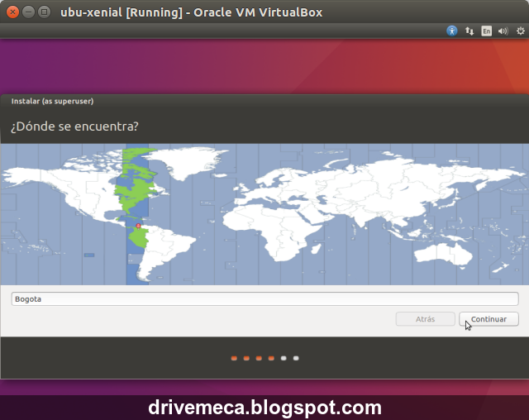Viewport: 529px width, 420px height.
Task: Close the VirtualBox window
Action: 13,12
